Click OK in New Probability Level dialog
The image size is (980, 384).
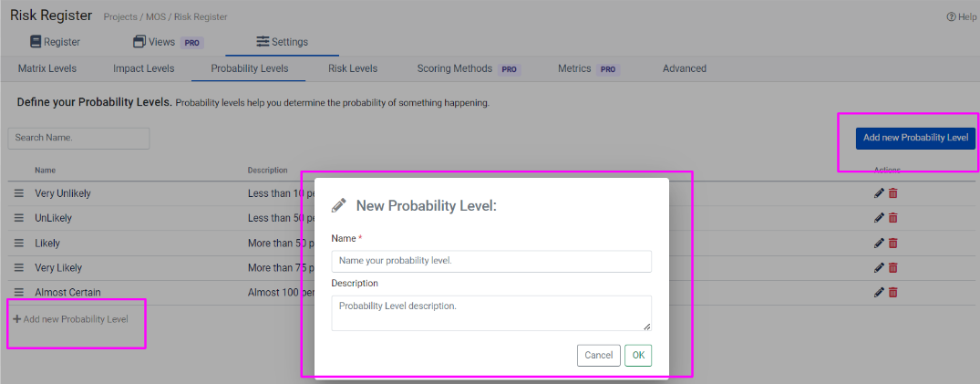click(638, 355)
